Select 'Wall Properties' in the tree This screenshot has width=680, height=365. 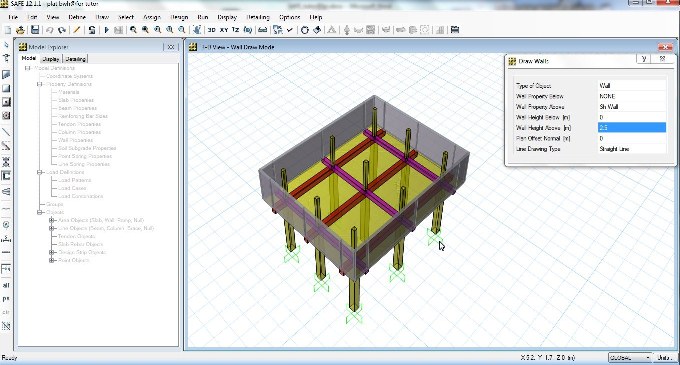(75, 140)
